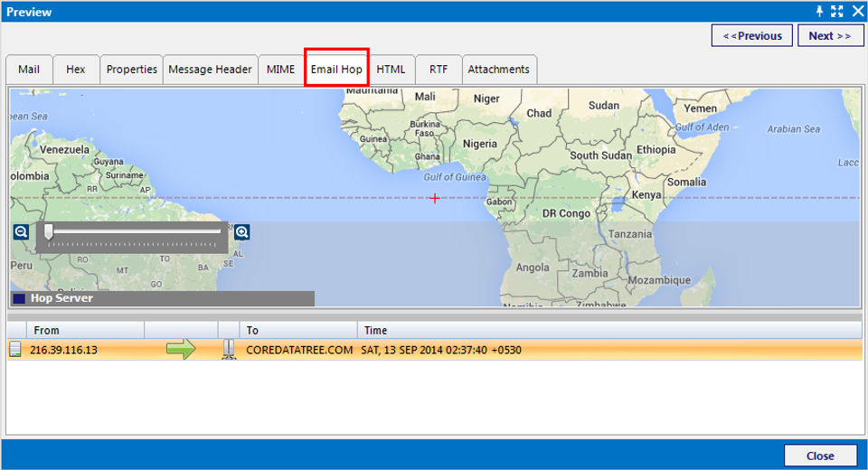This screenshot has height=470, width=868.
Task: Click DR Congo on the map
Action: click(x=566, y=213)
